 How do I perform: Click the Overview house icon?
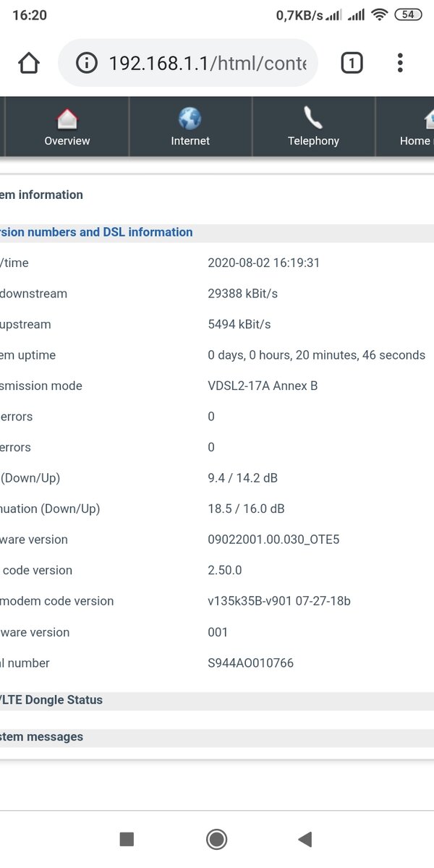(67, 118)
